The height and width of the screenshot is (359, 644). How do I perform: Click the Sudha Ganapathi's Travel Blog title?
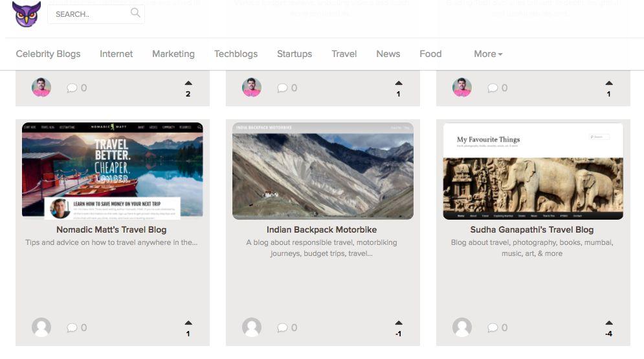pyautogui.click(x=532, y=230)
